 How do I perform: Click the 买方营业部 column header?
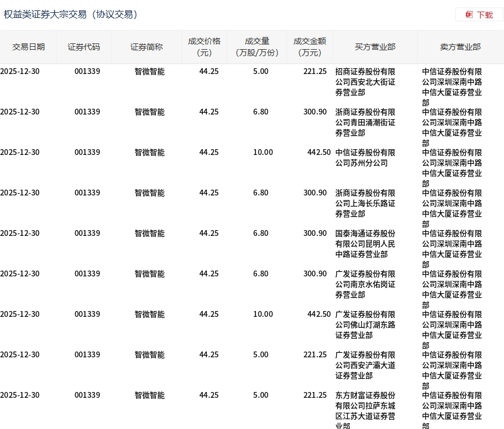[375, 47]
